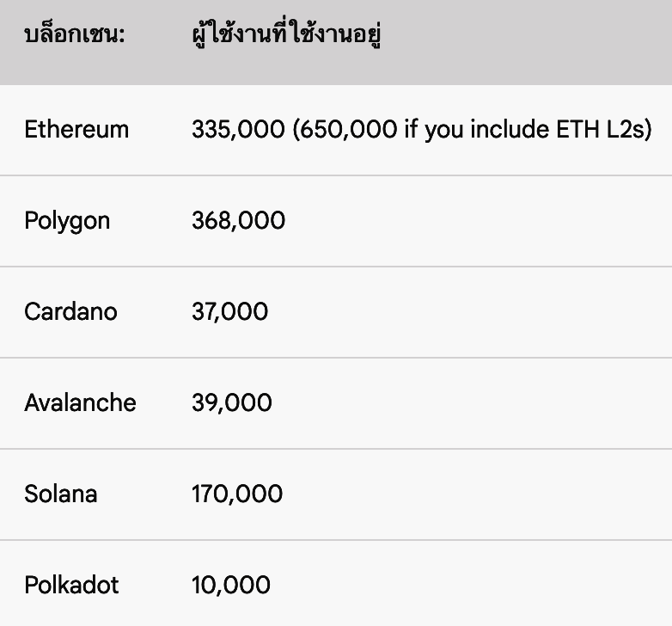
Task: Select the Solana blockchain name
Action: click(60, 494)
